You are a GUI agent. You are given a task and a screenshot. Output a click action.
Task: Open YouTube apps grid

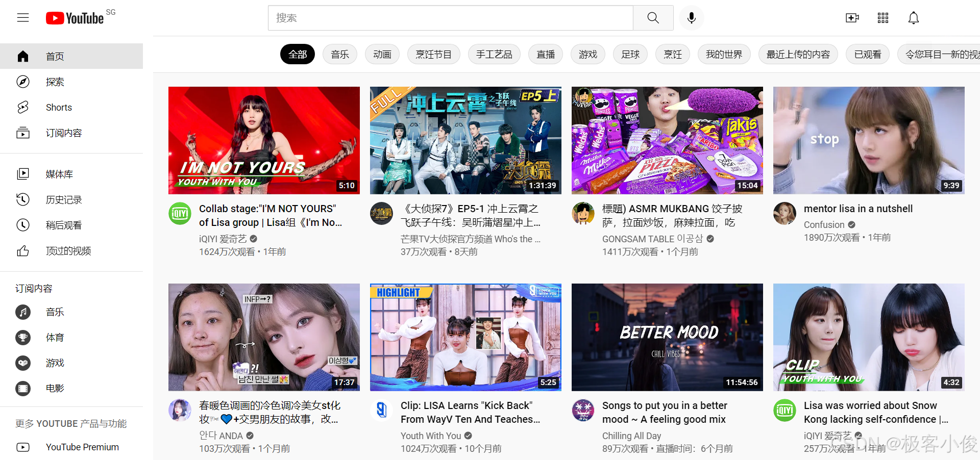(x=883, y=18)
